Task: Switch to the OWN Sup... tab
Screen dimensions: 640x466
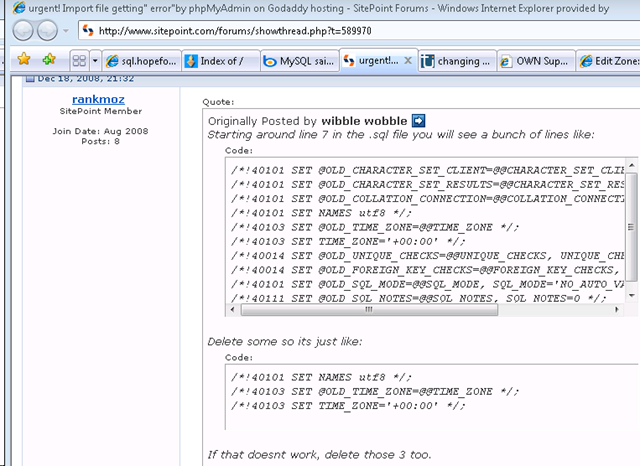Action: [x=536, y=61]
